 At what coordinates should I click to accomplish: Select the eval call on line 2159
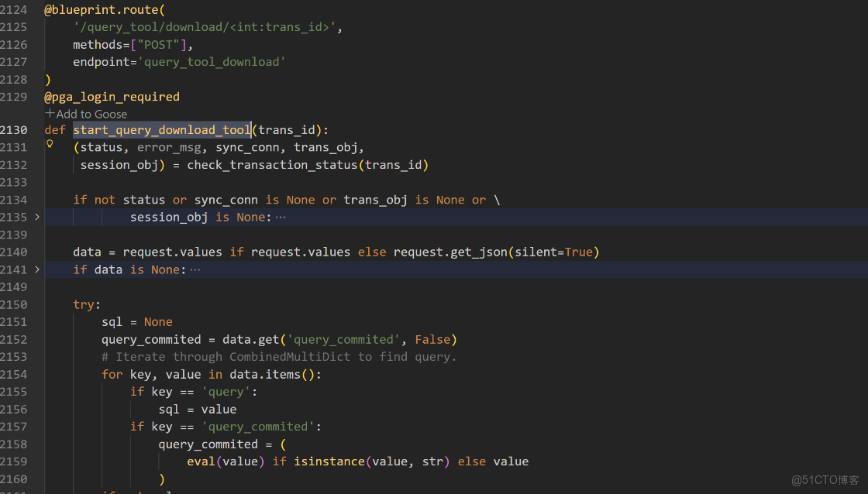(x=201, y=461)
